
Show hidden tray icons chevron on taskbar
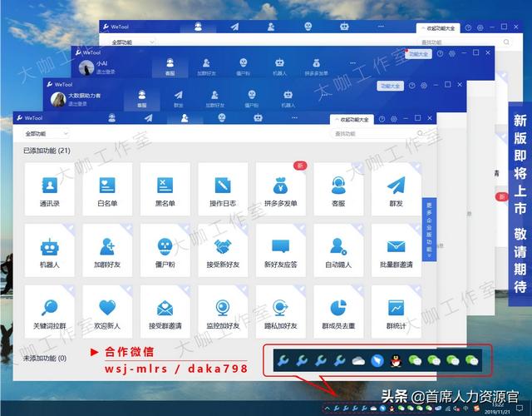tap(328, 409)
